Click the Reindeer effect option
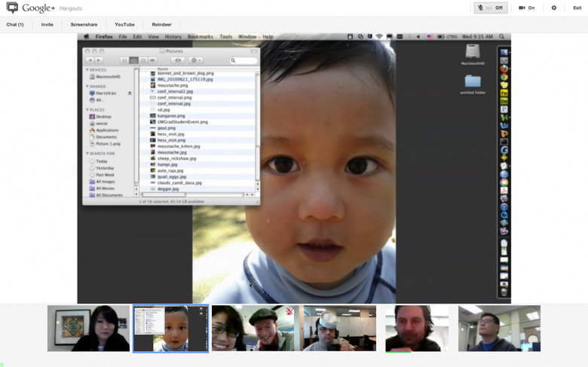 point(161,25)
